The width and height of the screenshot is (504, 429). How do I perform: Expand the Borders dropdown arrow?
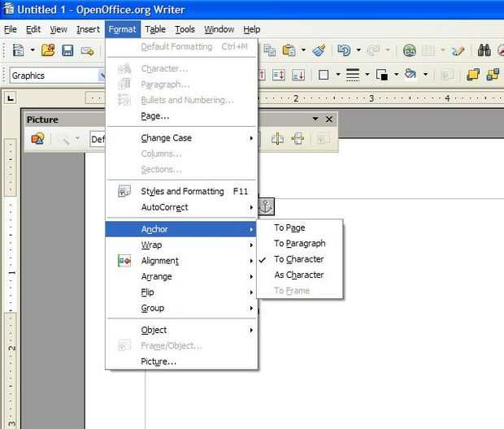click(338, 75)
